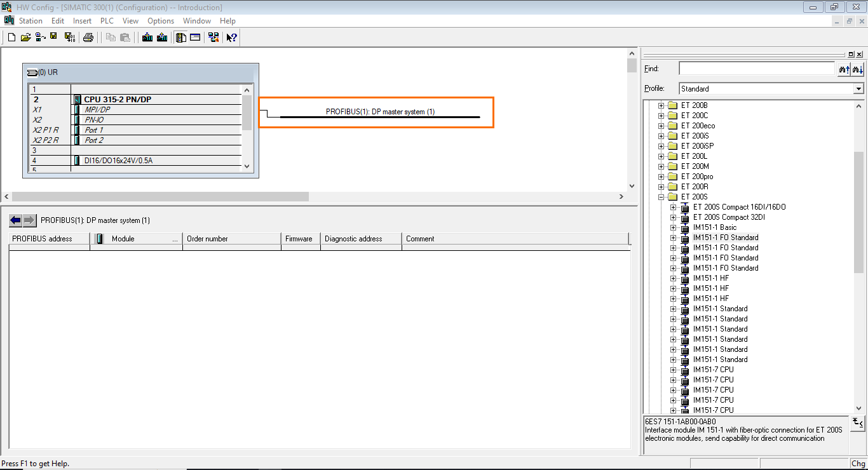This screenshot has width=868, height=470.
Task: Save and compile the station
Action: pyautogui.click(x=70, y=37)
